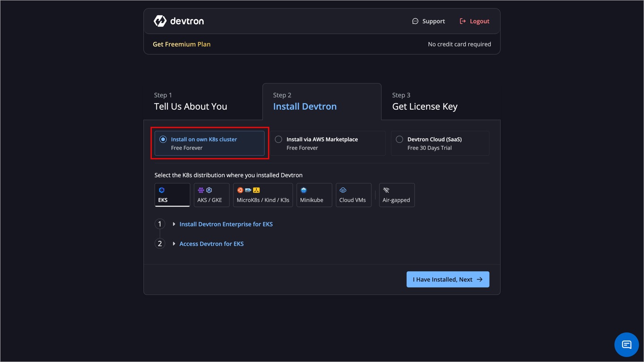Viewport: 644px width, 362px height.
Task: Open the Support link
Action: [x=428, y=21]
